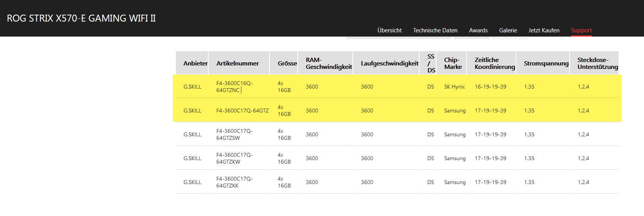Select article number F4-3600C17Q-64GTZKK
The width and height of the screenshot is (644, 216).
pyautogui.click(x=234, y=182)
